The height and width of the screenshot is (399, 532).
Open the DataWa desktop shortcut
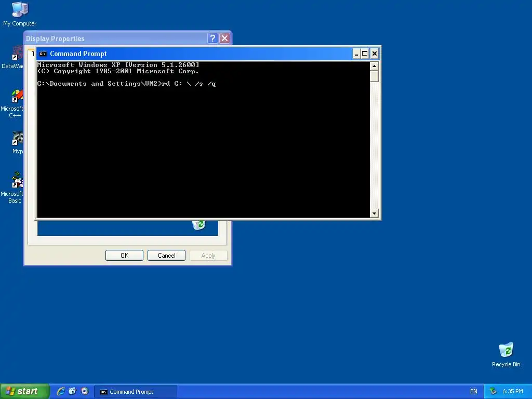13,58
